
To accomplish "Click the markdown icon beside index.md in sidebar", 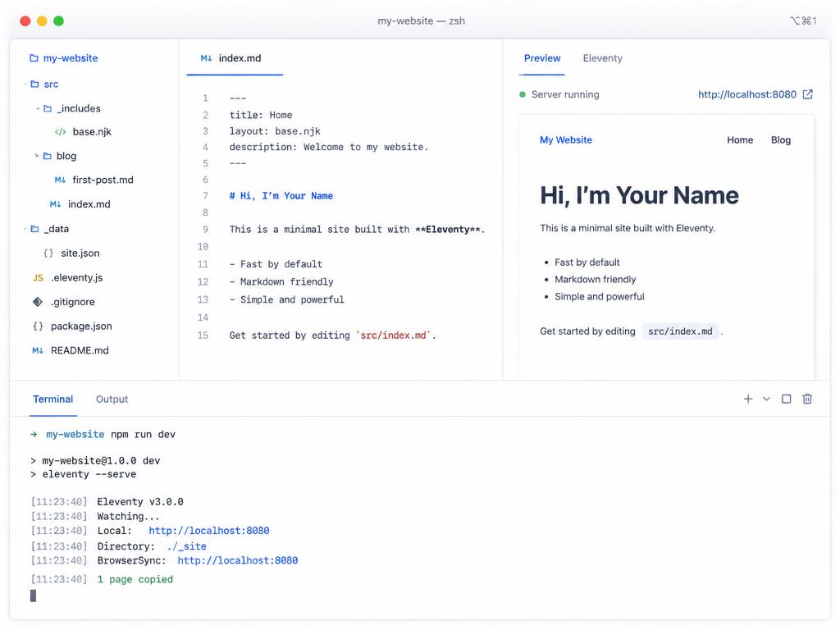I will (55, 204).
